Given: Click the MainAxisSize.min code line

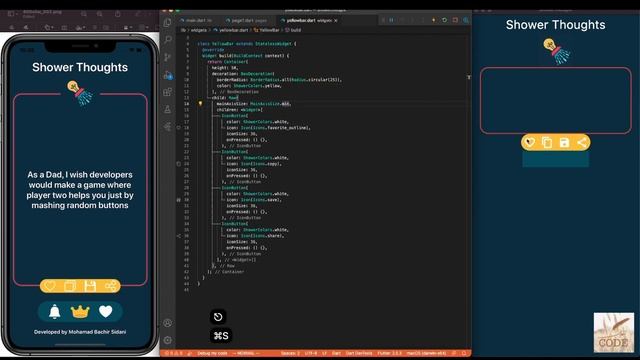Looking at the screenshot, I should click(x=253, y=104).
